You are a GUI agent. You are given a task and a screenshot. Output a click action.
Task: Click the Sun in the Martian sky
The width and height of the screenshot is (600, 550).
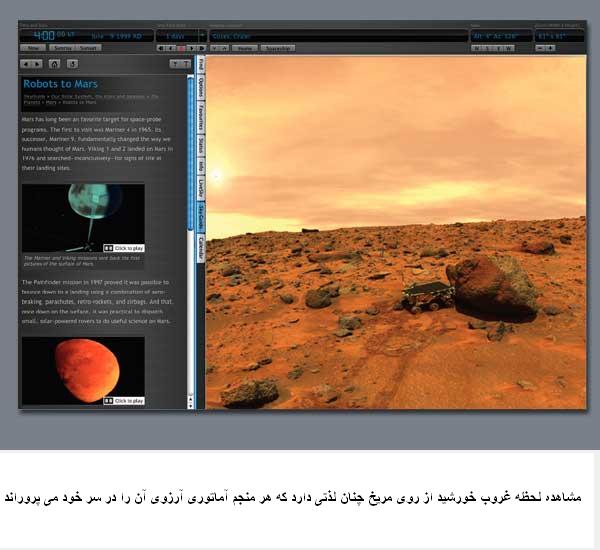tap(217, 176)
